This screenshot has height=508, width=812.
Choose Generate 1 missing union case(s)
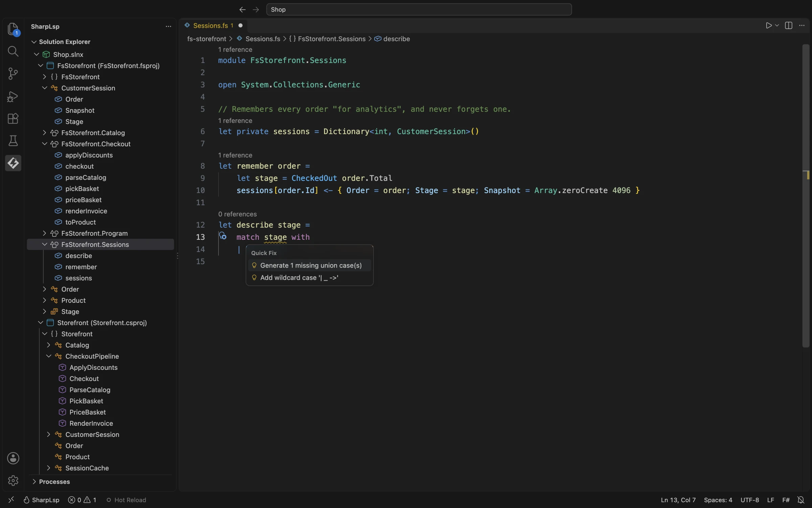tap(310, 266)
